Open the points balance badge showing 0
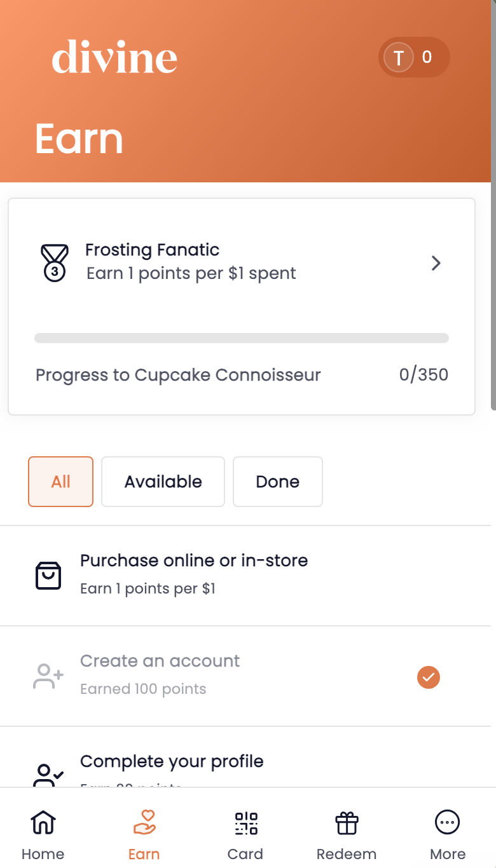 414,57
